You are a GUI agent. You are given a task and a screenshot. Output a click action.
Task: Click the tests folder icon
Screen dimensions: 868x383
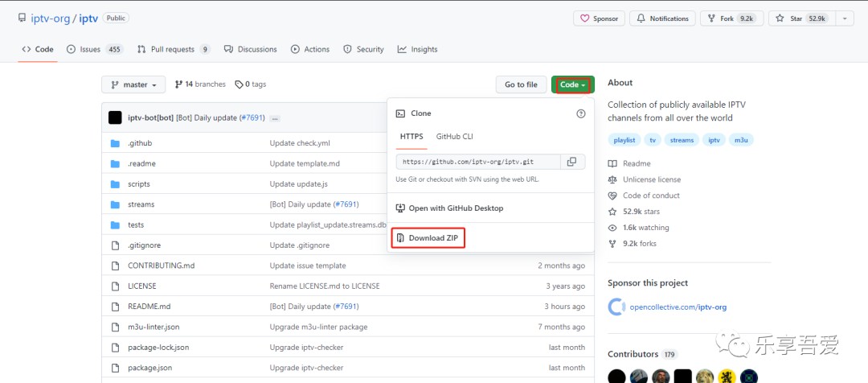point(115,225)
